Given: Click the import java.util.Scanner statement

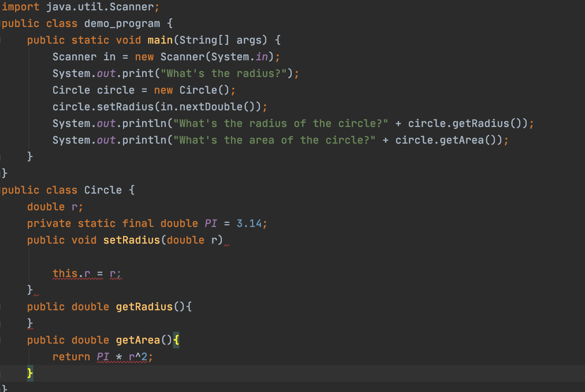Looking at the screenshot, I should click(x=79, y=6).
